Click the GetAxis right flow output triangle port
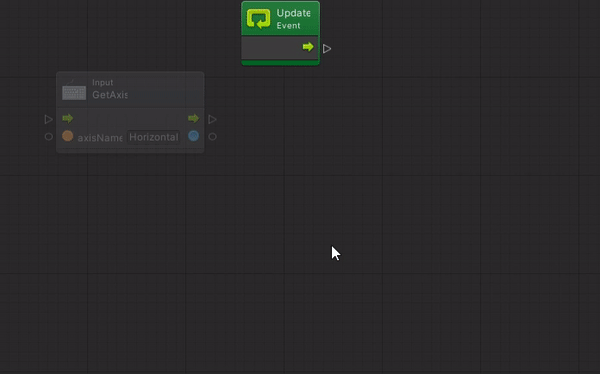Screen dimensions: 600x374 (x=212, y=119)
